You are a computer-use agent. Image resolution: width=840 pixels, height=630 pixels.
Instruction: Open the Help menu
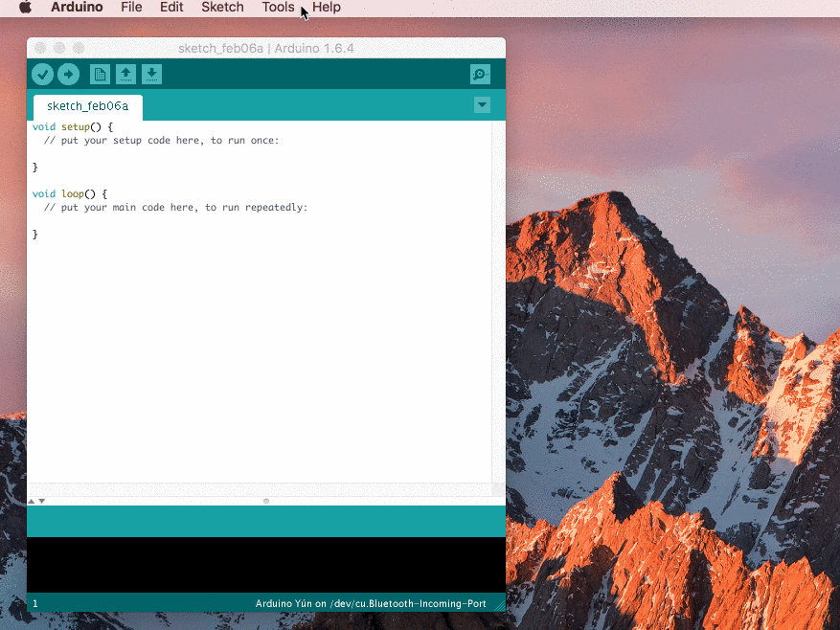[327, 8]
